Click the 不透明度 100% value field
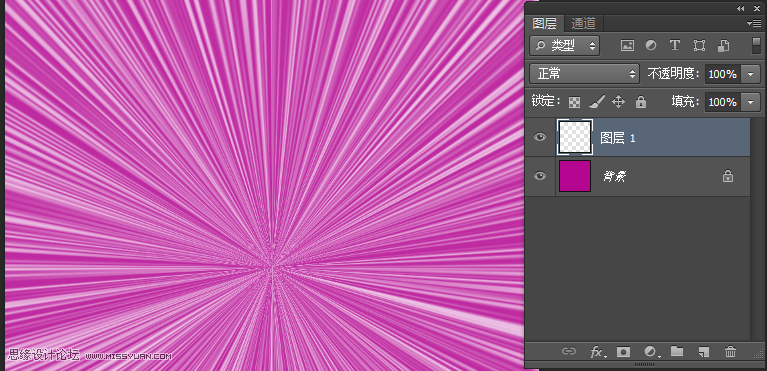The width and height of the screenshot is (767, 371). tap(722, 74)
